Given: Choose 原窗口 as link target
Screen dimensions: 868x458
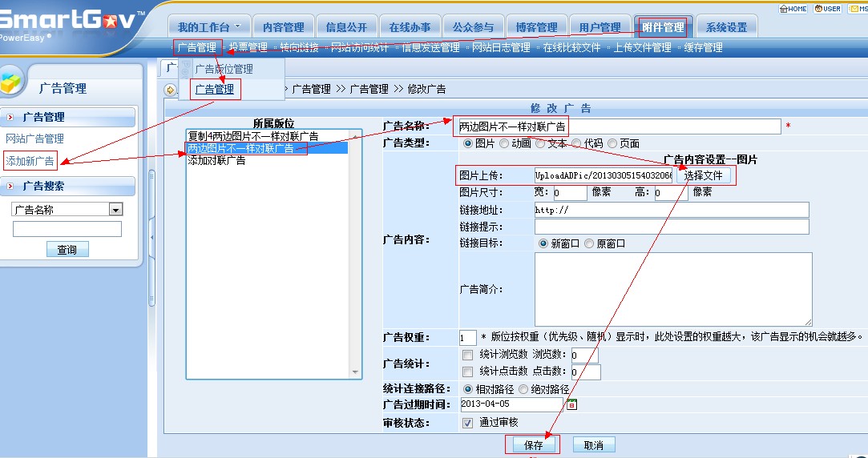Looking at the screenshot, I should click(x=589, y=243).
